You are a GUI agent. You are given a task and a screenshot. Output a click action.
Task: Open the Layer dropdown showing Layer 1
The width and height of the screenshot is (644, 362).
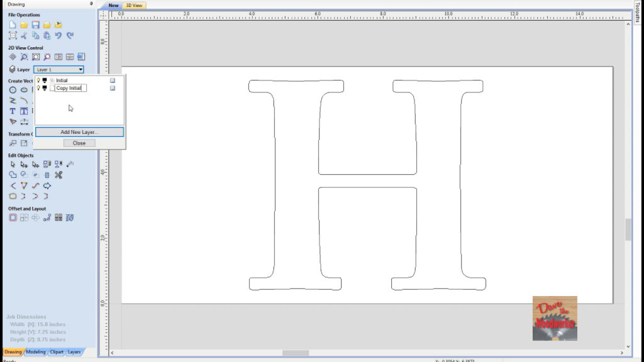[58, 69]
